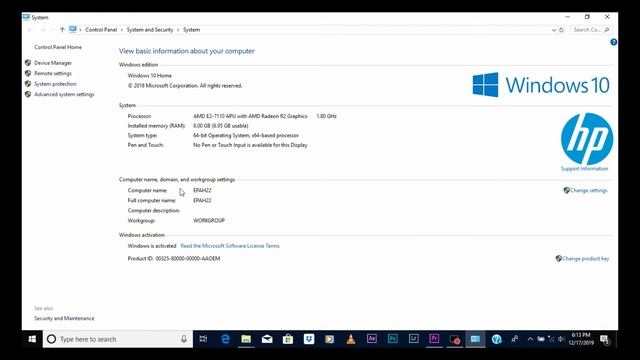
Task: Click the System window taskbar icon
Action: coord(476,339)
